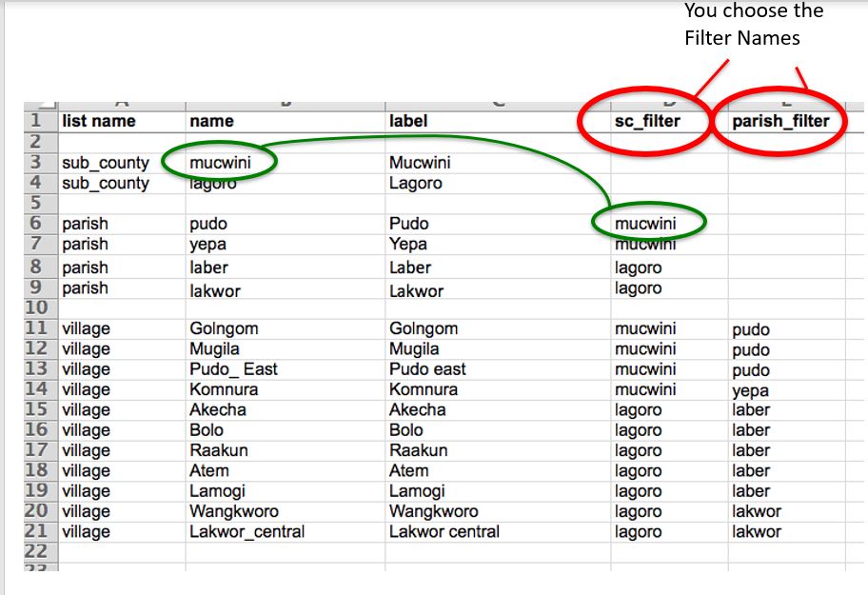Click the "Mucwini" label cell in row 3
Viewport: 868px width, 595px height.
(420, 163)
